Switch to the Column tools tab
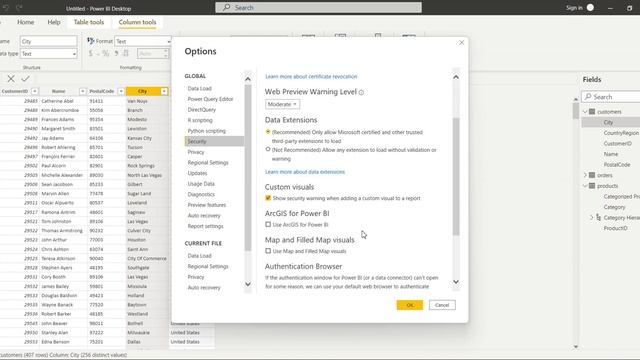The height and width of the screenshot is (360, 640). point(137,22)
